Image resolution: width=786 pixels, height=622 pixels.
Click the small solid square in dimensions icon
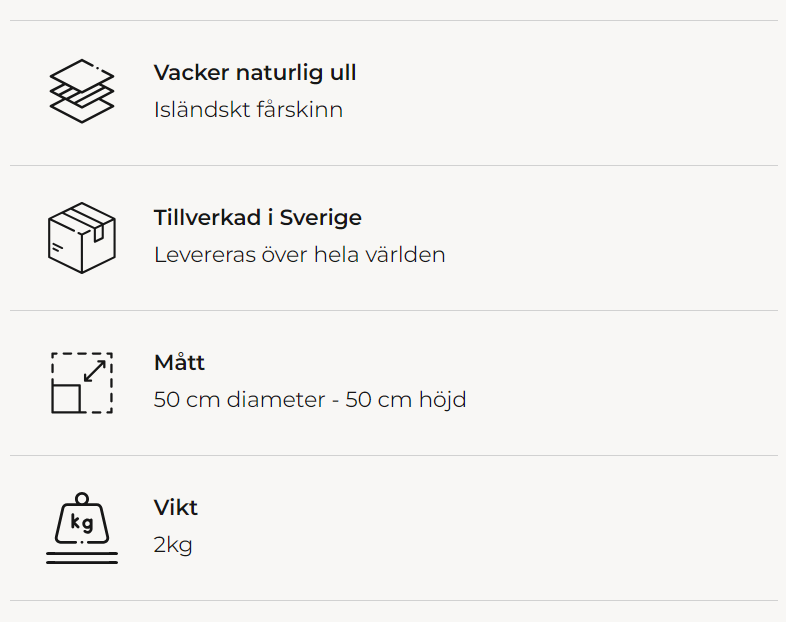(66, 398)
